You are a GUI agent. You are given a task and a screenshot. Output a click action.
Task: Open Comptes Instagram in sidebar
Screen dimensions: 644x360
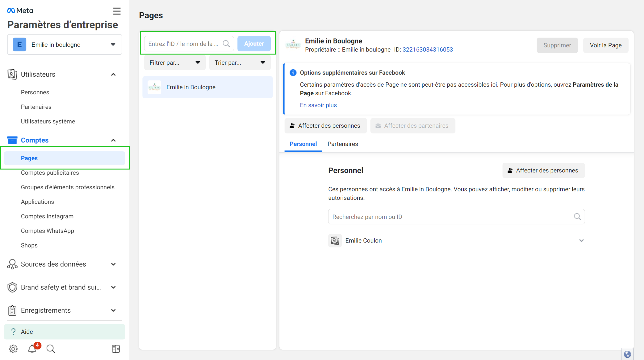click(47, 216)
